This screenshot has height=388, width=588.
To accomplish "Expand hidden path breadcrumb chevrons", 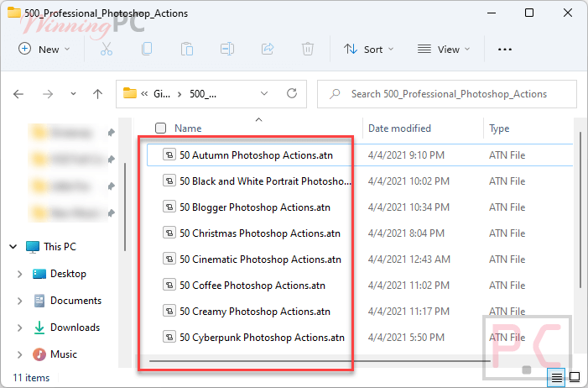I will 144,94.
